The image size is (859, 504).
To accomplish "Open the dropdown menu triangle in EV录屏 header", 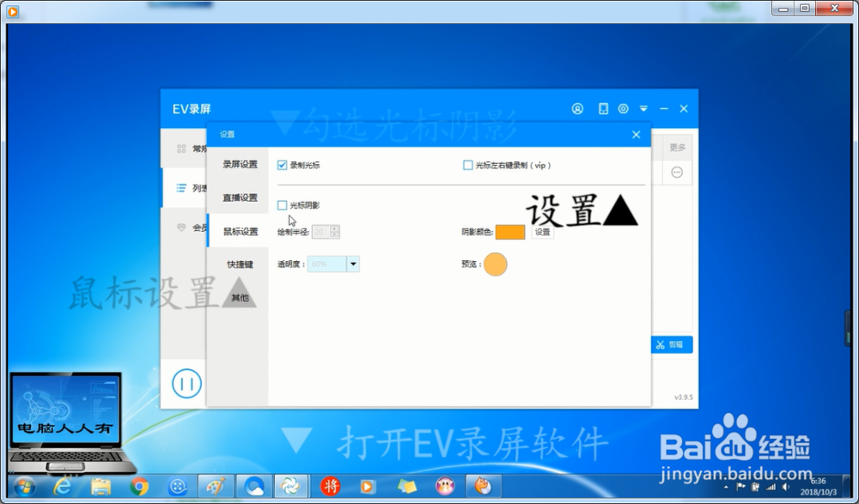I will 643,109.
